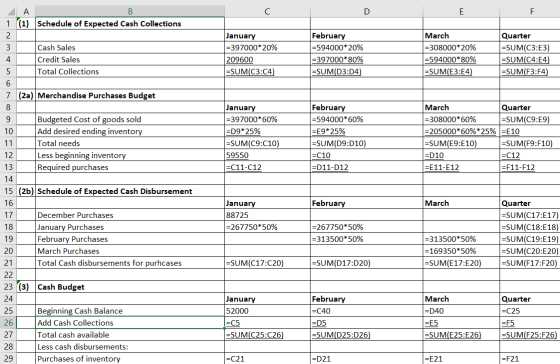Screen dimensions: 560x364
Task: Click cell with =C21
Action: click(268, 359)
